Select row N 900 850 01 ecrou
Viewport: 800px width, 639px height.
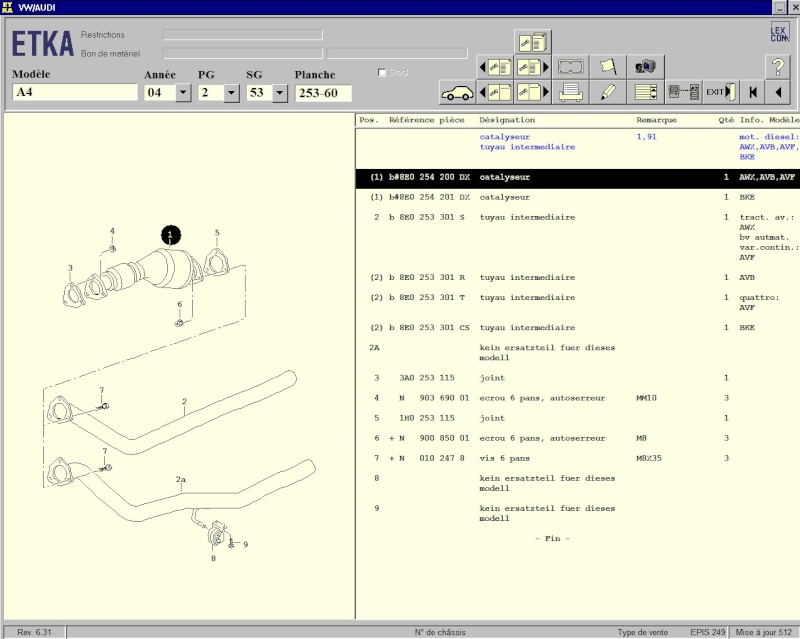click(x=578, y=438)
